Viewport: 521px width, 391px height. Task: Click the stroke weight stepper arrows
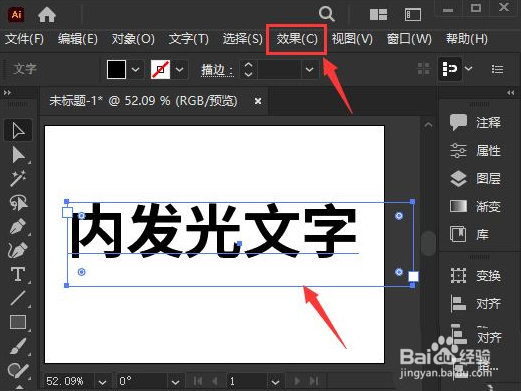coord(248,69)
